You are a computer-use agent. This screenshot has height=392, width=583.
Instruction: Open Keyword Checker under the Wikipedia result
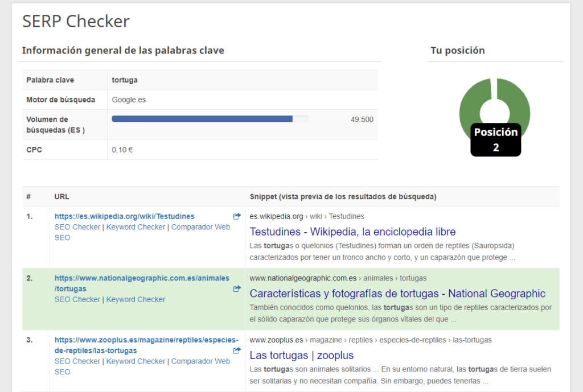point(136,226)
